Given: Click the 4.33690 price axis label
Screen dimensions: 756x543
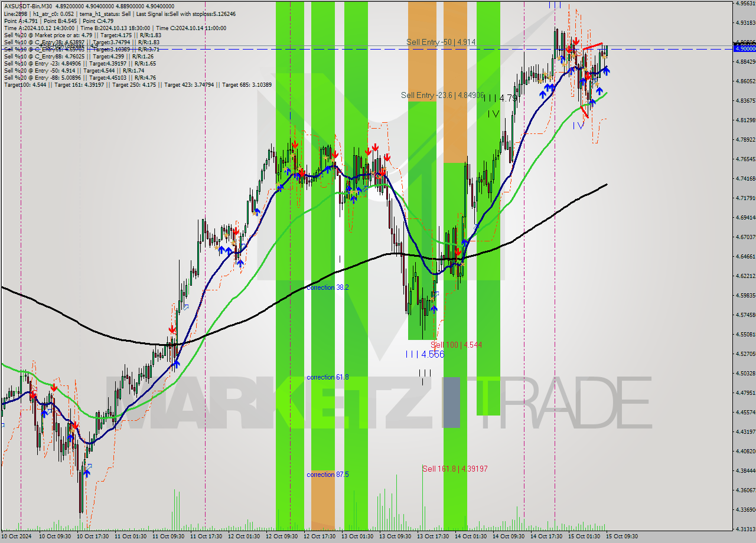Looking at the screenshot, I should 745,509.
